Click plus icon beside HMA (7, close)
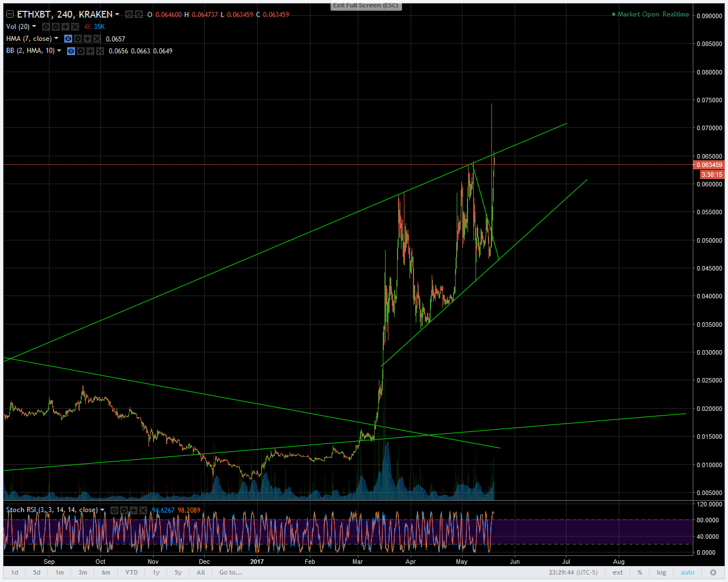Viewport: 728px width, 582px height. (x=88, y=39)
